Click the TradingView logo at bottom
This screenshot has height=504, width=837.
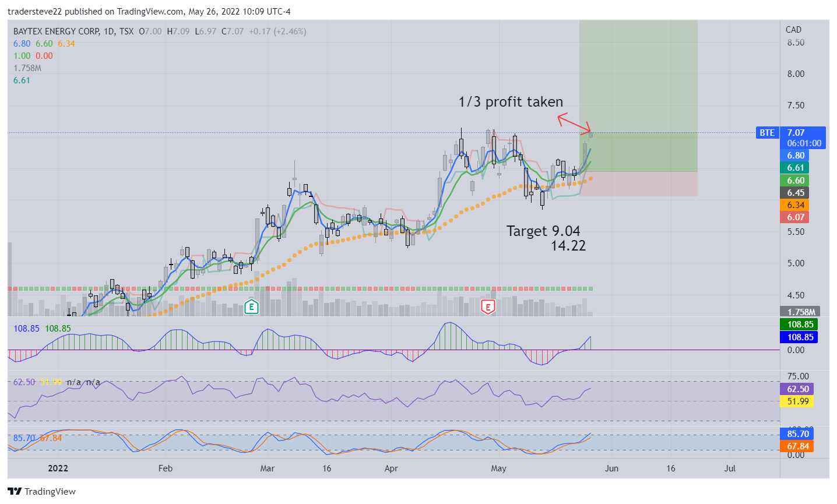click(41, 491)
